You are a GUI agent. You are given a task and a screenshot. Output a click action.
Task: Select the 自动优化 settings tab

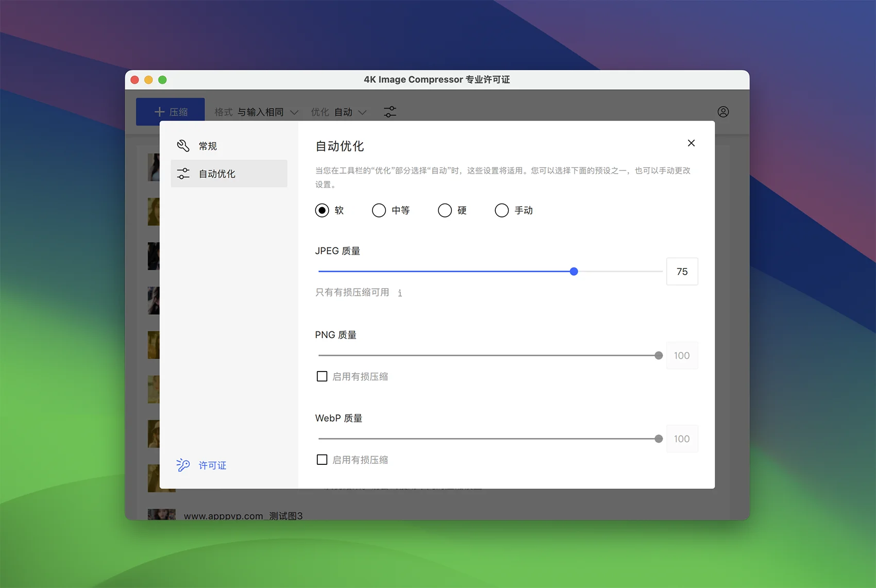[x=229, y=174]
